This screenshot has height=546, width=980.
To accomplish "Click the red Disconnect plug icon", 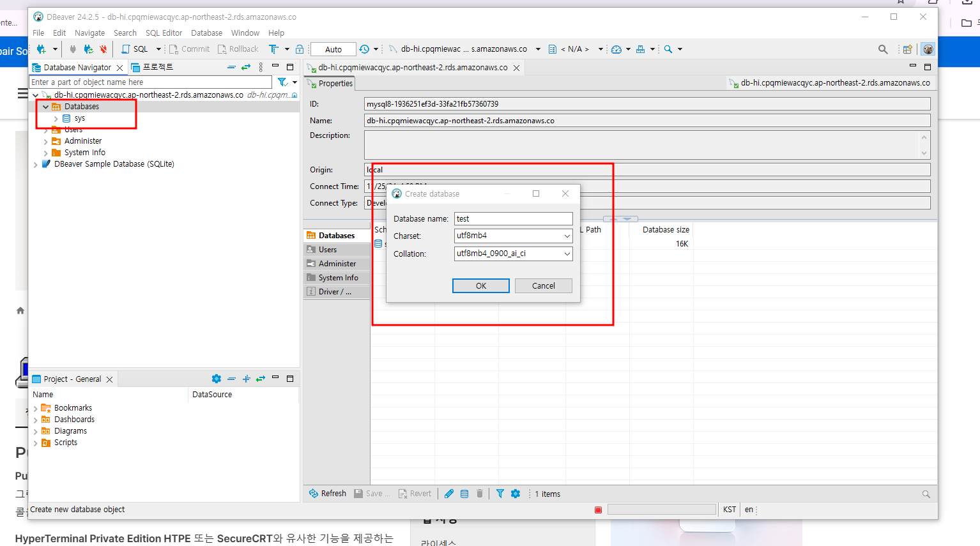I will point(103,49).
